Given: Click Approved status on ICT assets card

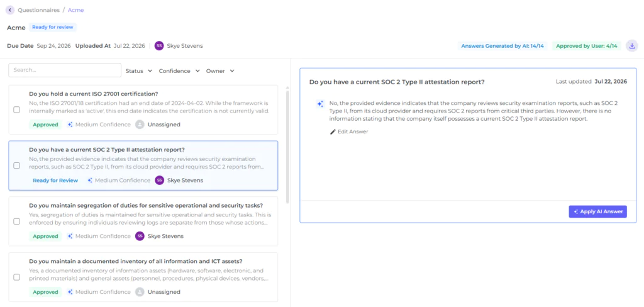Looking at the screenshot, I should [45, 292].
